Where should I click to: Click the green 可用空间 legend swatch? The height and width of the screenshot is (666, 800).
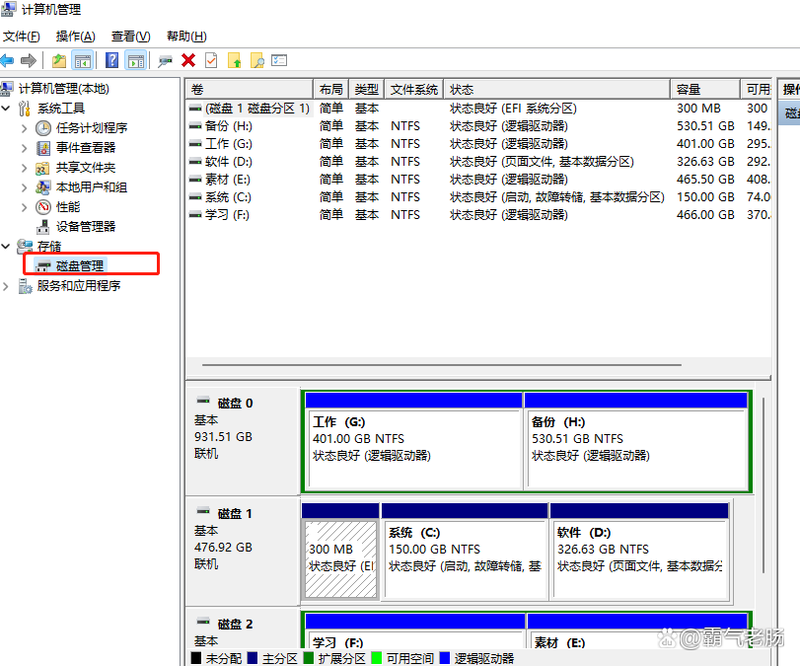[374, 658]
